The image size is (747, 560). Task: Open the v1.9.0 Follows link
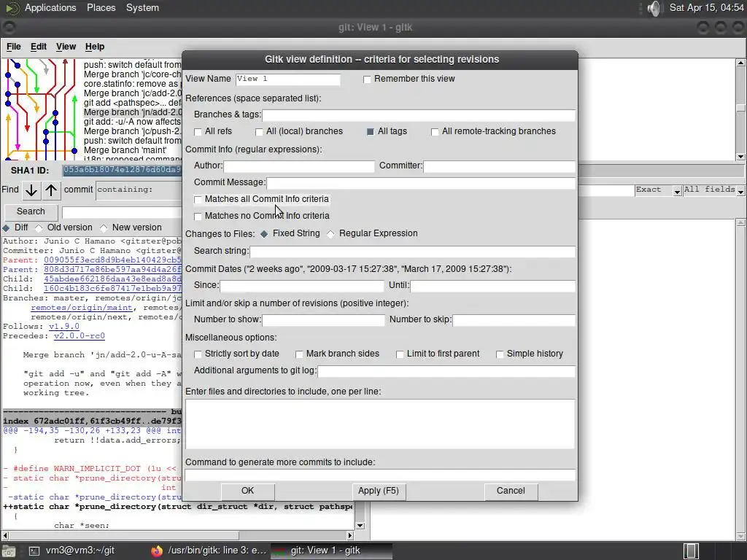point(64,327)
